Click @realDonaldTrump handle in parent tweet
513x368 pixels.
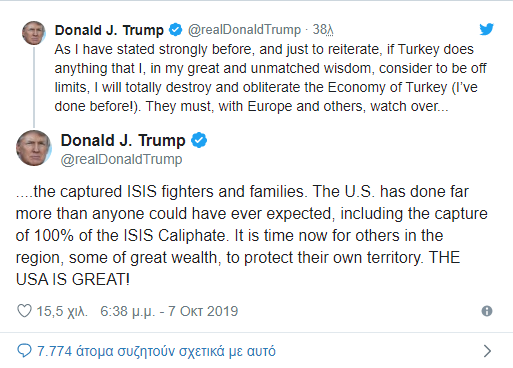pyautogui.click(x=244, y=30)
